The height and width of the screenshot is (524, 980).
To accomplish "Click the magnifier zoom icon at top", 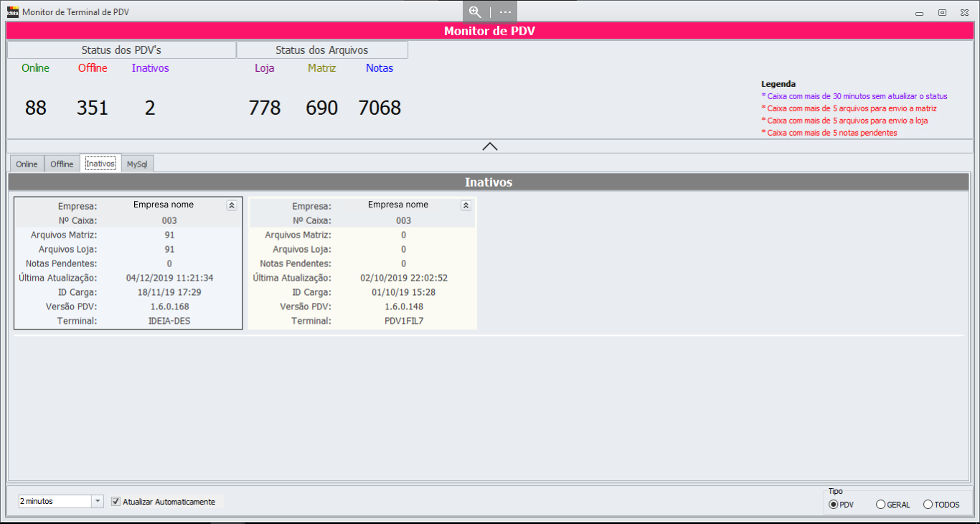I will pyautogui.click(x=475, y=11).
